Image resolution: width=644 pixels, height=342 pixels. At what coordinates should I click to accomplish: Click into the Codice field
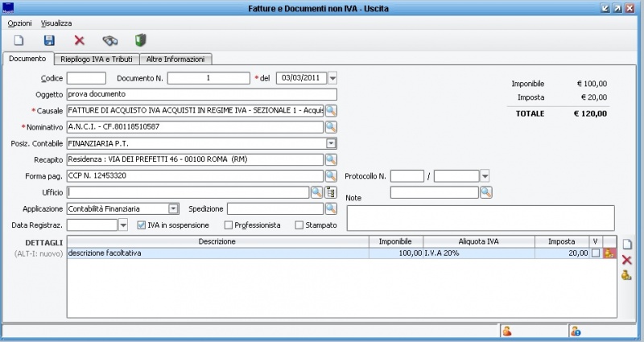[86, 78]
